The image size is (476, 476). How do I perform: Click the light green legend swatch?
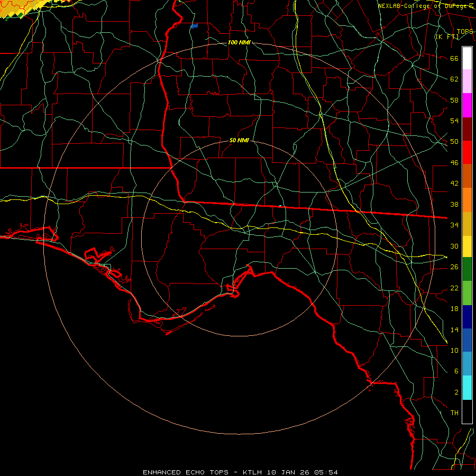point(467,293)
